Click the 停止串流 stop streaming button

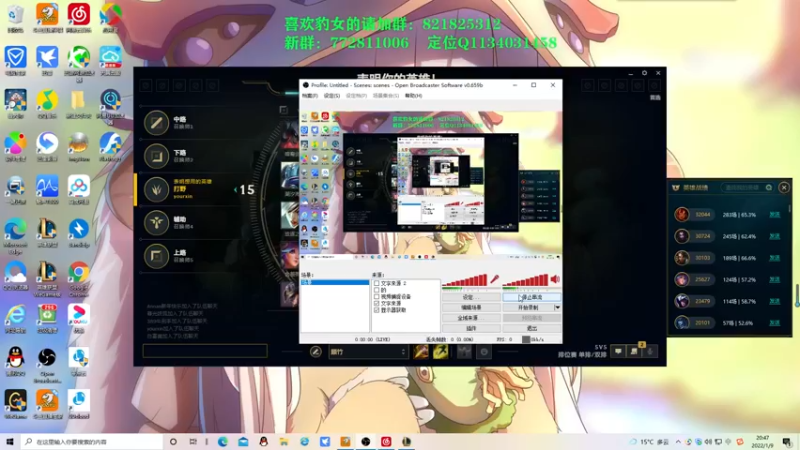pyautogui.click(x=532, y=297)
